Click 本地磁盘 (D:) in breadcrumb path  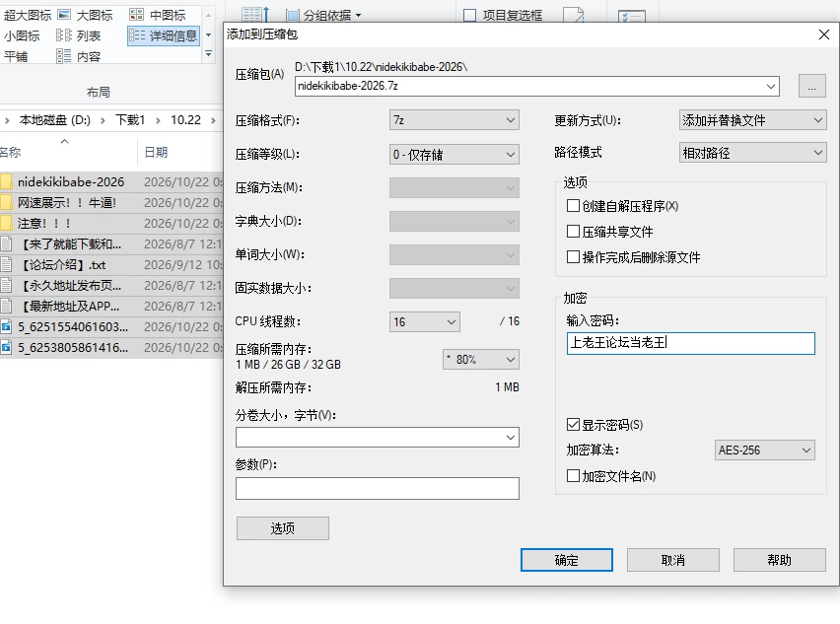coord(54,120)
